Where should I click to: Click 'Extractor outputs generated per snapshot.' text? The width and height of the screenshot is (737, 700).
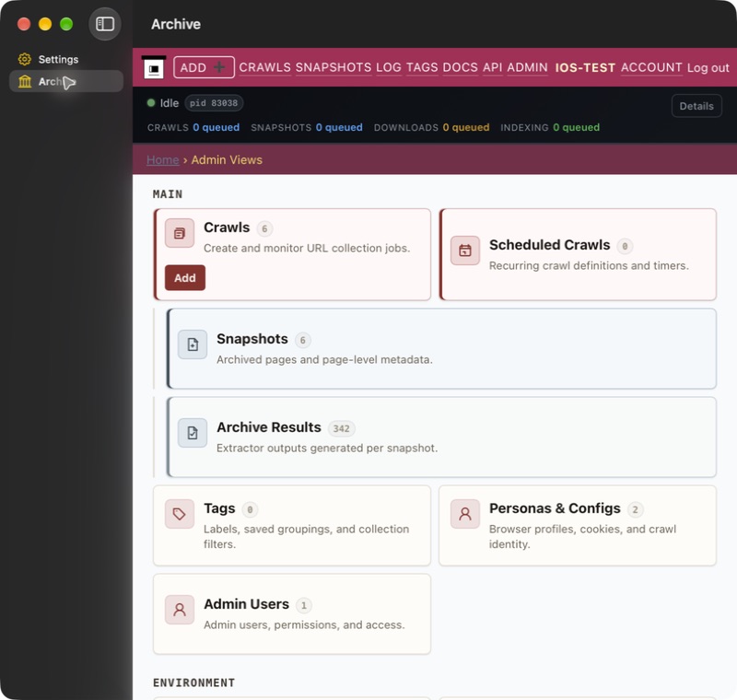click(x=327, y=449)
